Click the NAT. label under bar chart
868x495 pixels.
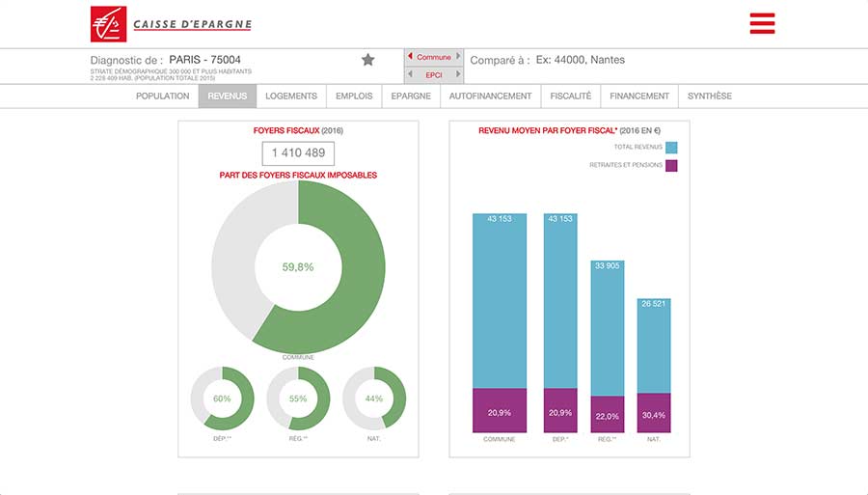pos(654,439)
